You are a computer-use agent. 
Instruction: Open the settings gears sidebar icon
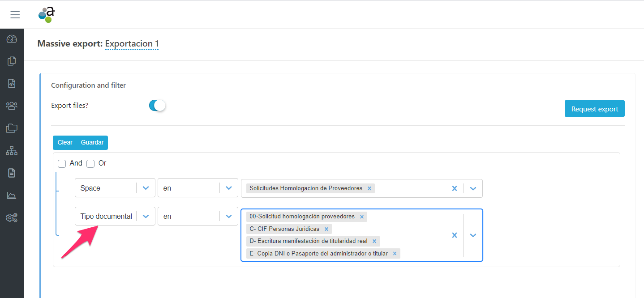(x=12, y=218)
